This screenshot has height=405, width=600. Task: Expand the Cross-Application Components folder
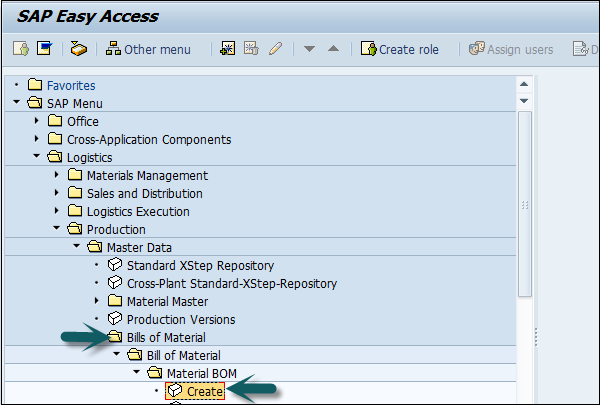37,140
